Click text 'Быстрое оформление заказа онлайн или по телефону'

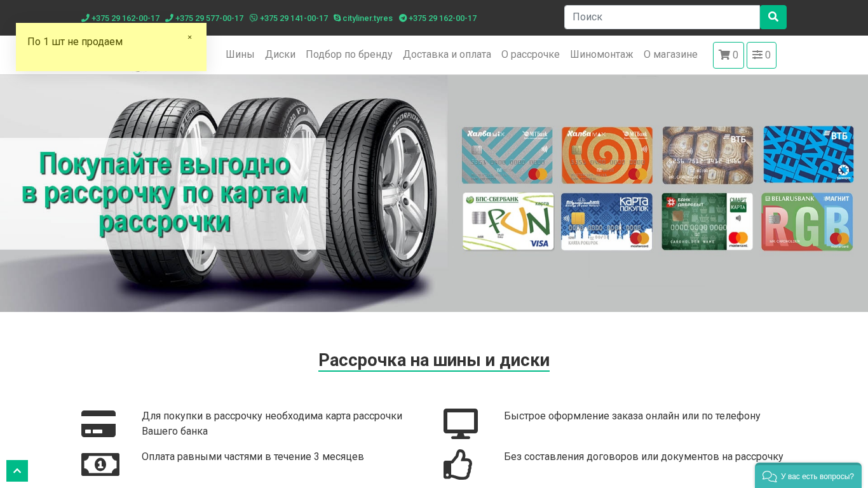tap(632, 416)
